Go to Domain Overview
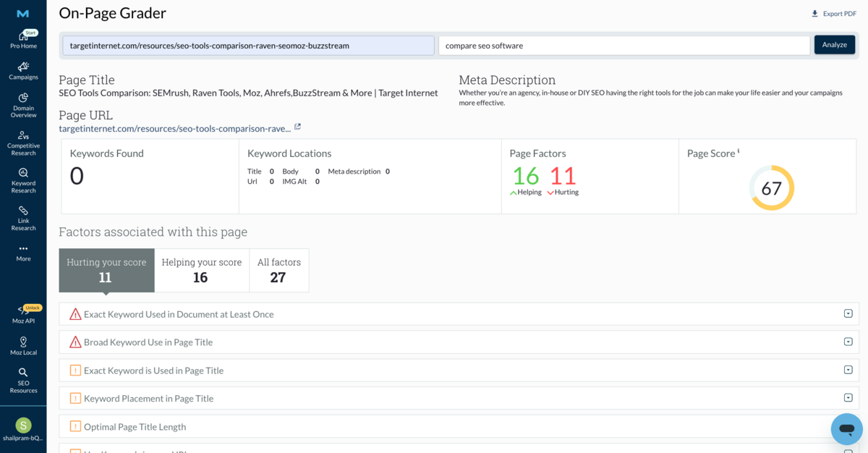Screen dimensions: 868x453 (x=23, y=106)
